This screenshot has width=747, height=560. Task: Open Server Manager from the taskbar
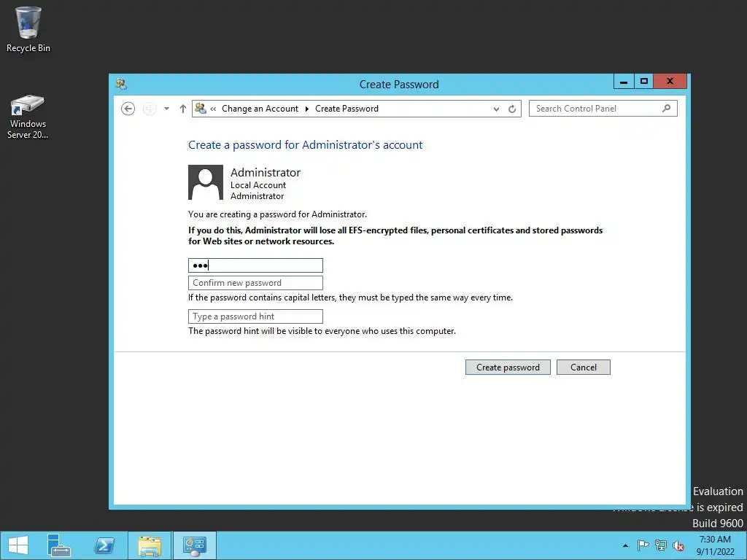coord(59,545)
